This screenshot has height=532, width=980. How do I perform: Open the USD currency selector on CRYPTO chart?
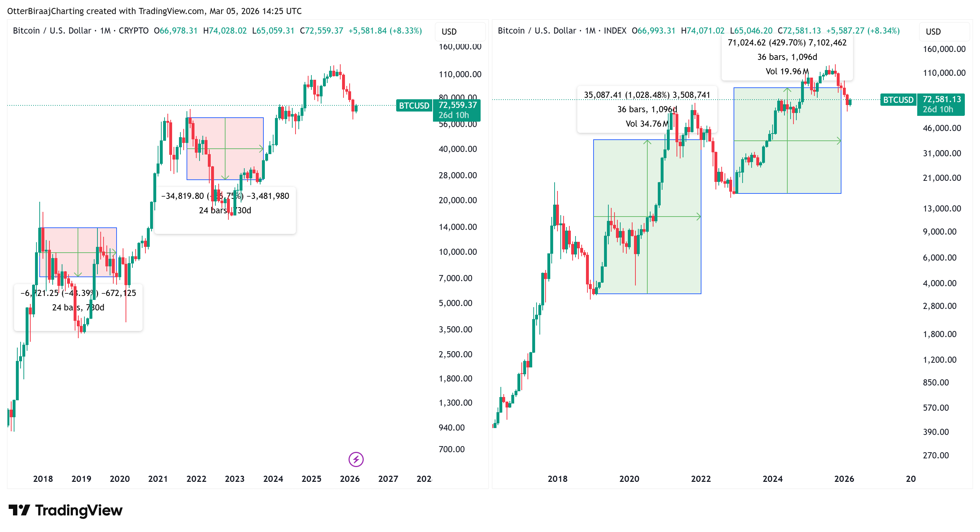[x=449, y=32]
